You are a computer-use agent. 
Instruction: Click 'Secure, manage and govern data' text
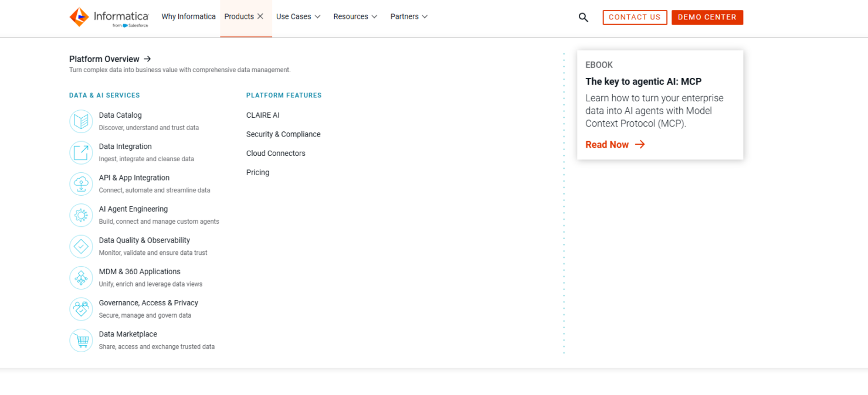145,315
